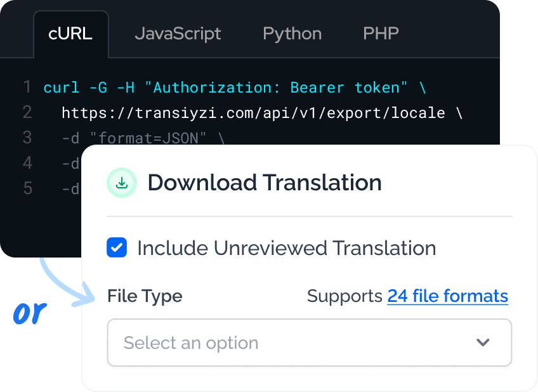This screenshot has width=538, height=392.
Task: Open the "24 file formats" link
Action: (447, 296)
